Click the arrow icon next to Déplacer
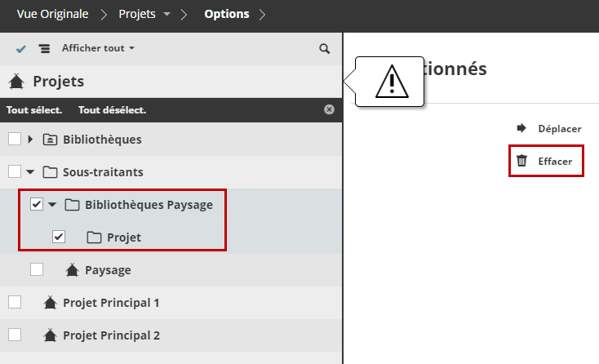This screenshot has height=364, width=599. (521, 128)
